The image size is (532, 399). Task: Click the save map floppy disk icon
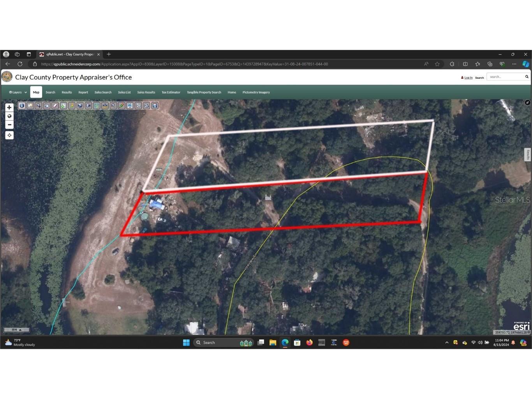click(155, 106)
